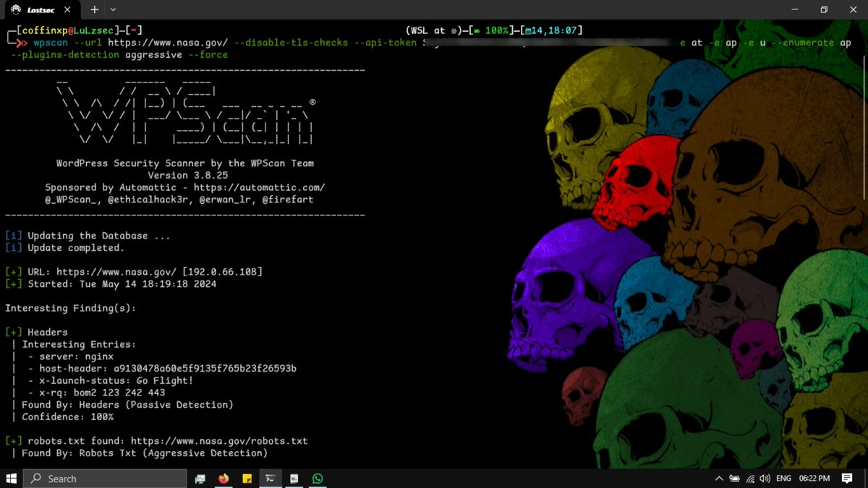Minimize the terminal window
This screenshot has height=488, width=868.
(x=795, y=10)
